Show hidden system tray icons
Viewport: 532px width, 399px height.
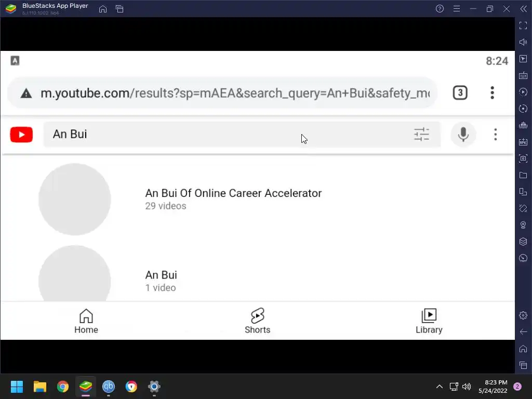(440, 387)
